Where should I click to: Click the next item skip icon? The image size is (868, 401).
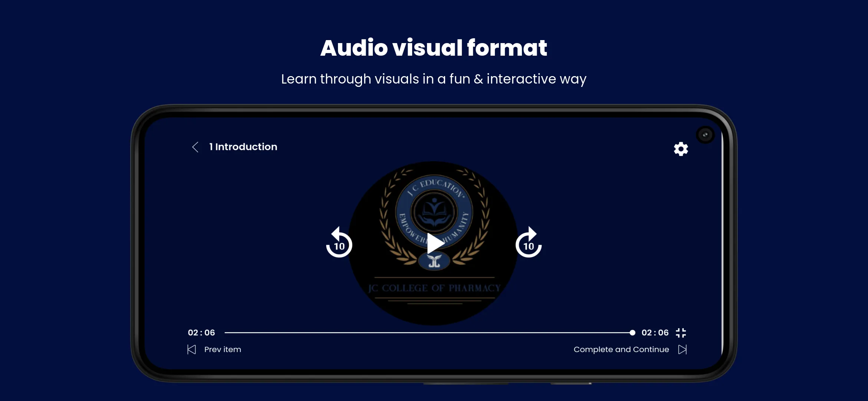click(x=683, y=349)
